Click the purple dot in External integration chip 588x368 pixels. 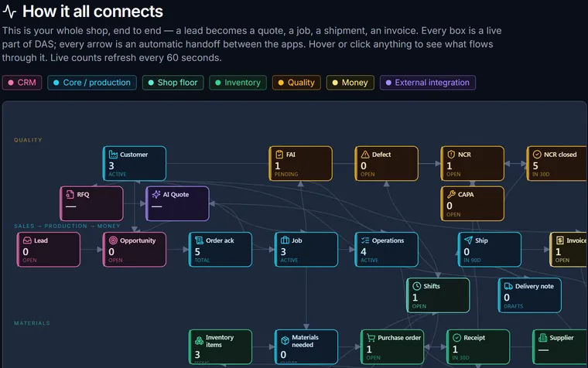coord(388,83)
